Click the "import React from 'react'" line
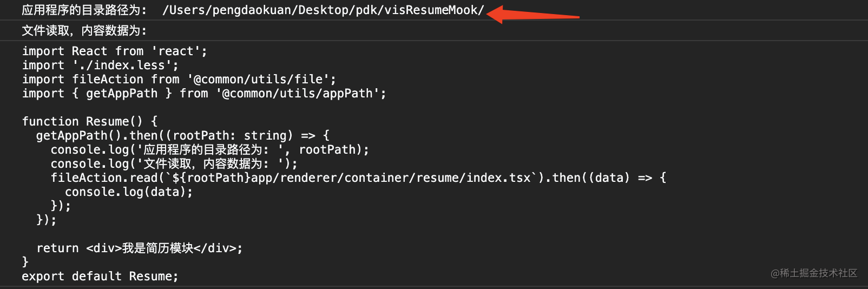 114,51
